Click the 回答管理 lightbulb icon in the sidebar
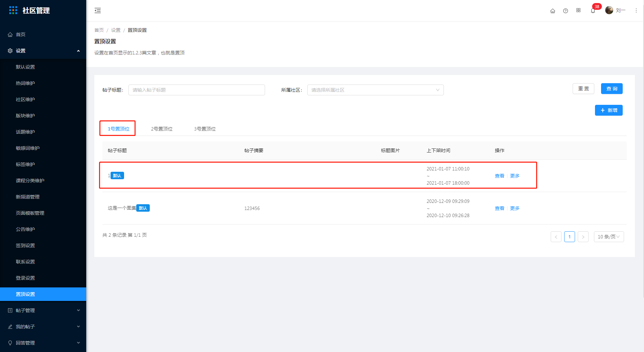Viewport: 644px width, 352px height. click(x=10, y=343)
